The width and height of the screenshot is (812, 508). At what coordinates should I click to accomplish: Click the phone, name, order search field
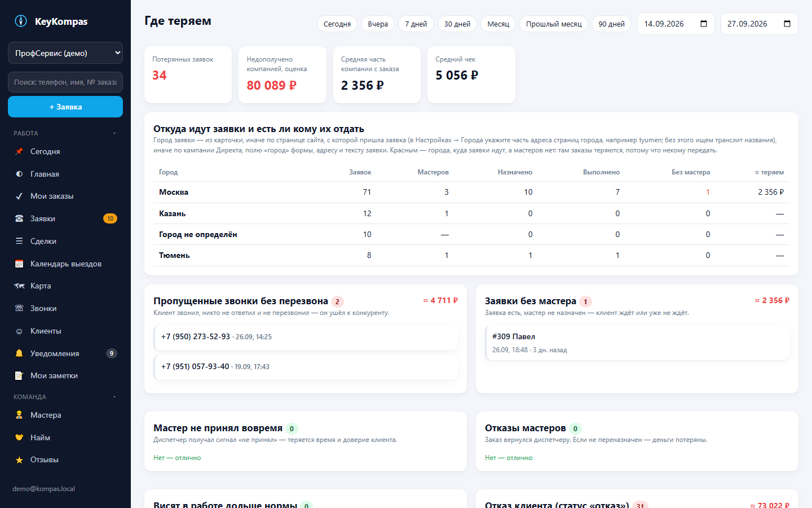pos(65,82)
